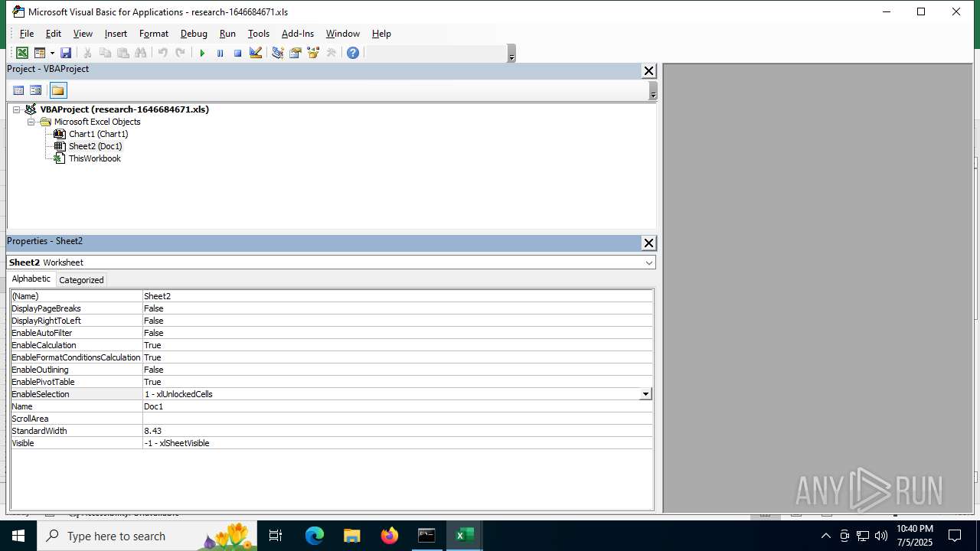Open the Edit menu

coord(54,34)
